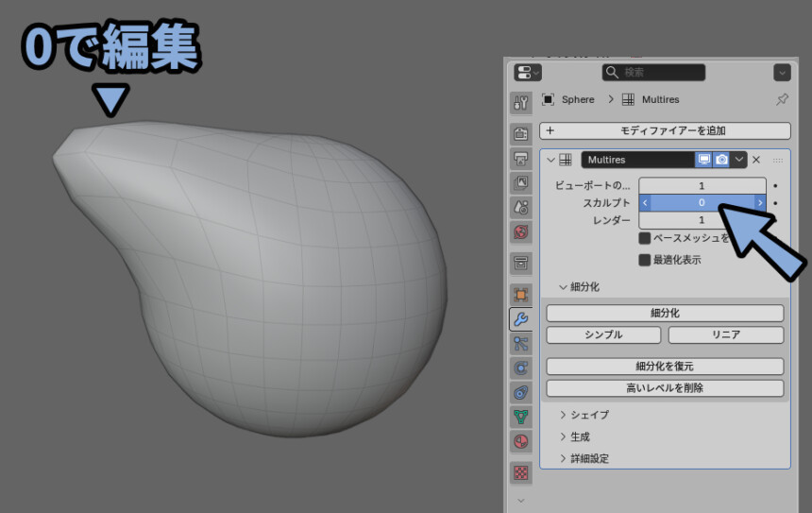Open the Object properties tab
812x513 pixels.
[521, 295]
